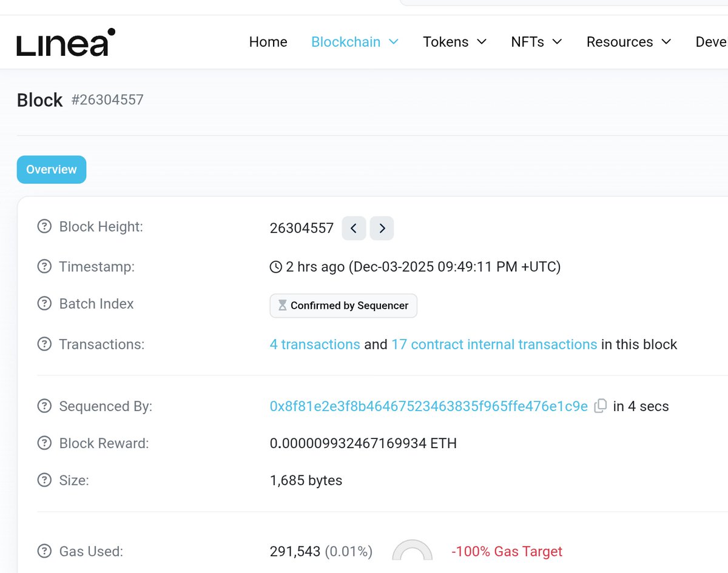This screenshot has width=728, height=573.
Task: Click block height value 26304557
Action: click(x=302, y=228)
